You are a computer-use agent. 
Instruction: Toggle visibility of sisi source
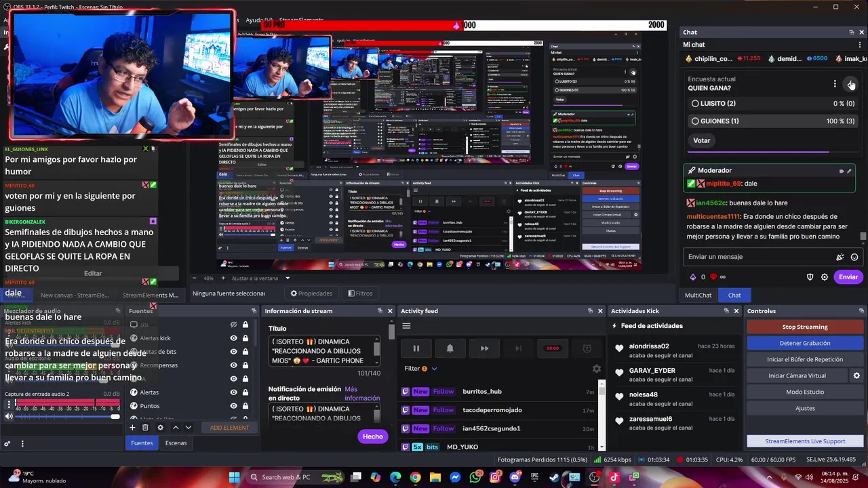click(x=233, y=325)
